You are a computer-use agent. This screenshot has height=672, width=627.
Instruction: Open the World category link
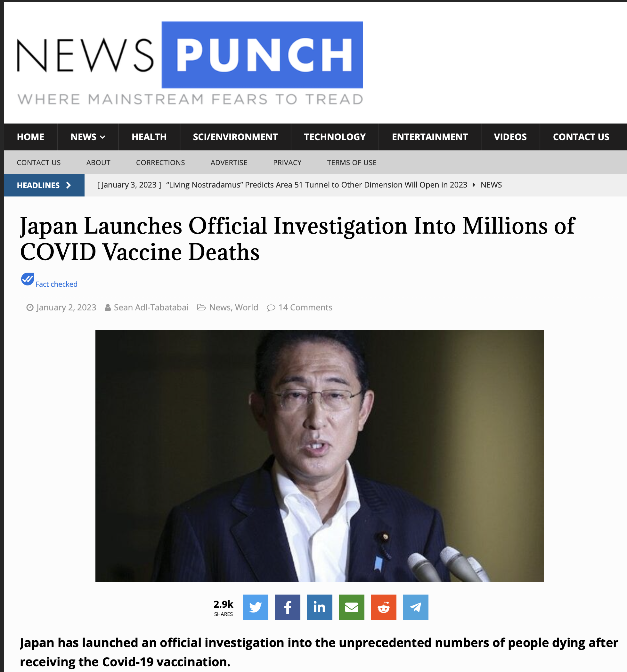click(x=247, y=307)
